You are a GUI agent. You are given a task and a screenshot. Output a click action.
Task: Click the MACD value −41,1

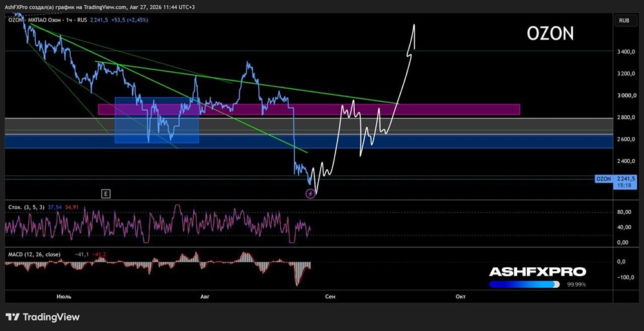pos(82,254)
